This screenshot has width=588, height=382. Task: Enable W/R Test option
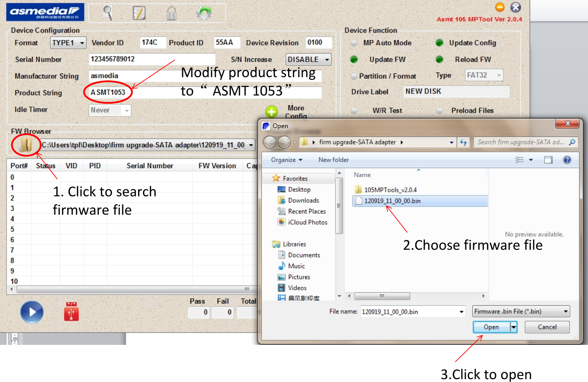(354, 111)
